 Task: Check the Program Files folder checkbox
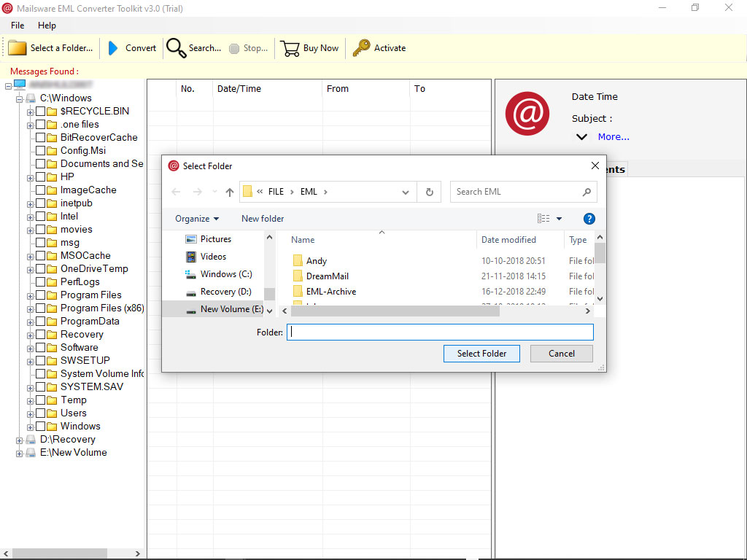pos(41,295)
